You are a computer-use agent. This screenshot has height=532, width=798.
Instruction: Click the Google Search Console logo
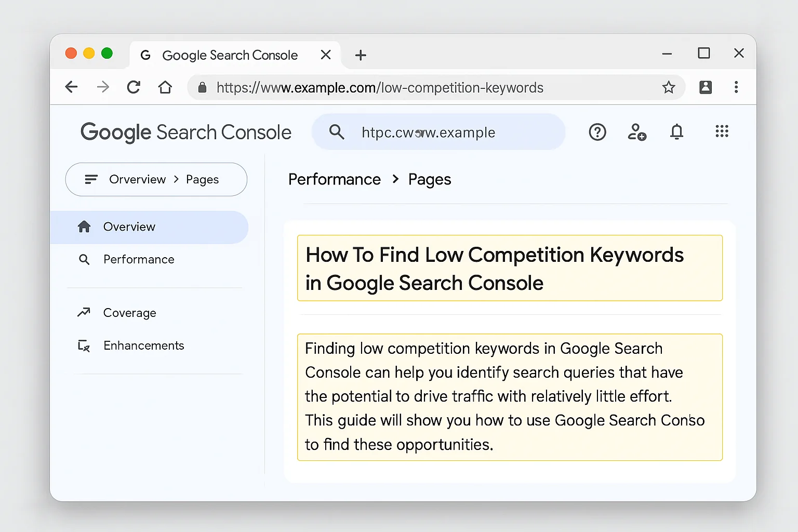pos(185,132)
